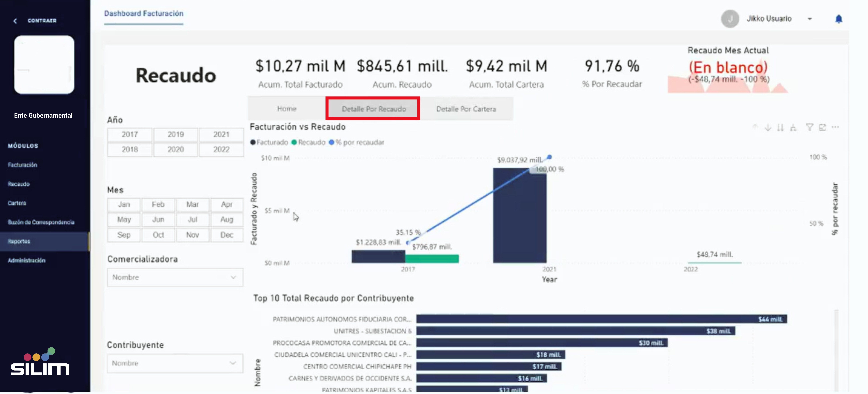Go to next level with double arrow icon
Image resolution: width=868 pixels, height=394 pixels.
(780, 127)
